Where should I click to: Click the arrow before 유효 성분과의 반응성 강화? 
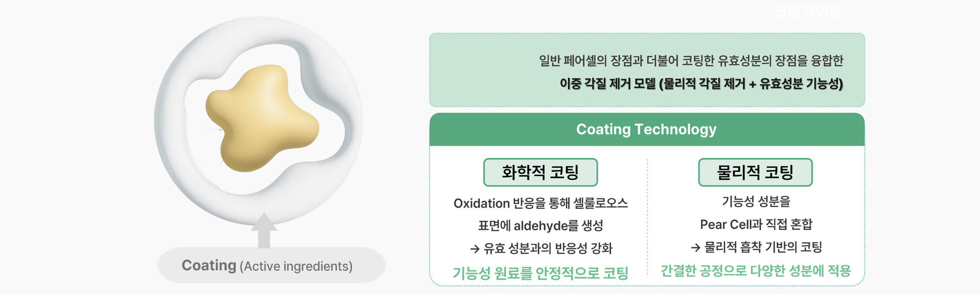click(x=475, y=249)
